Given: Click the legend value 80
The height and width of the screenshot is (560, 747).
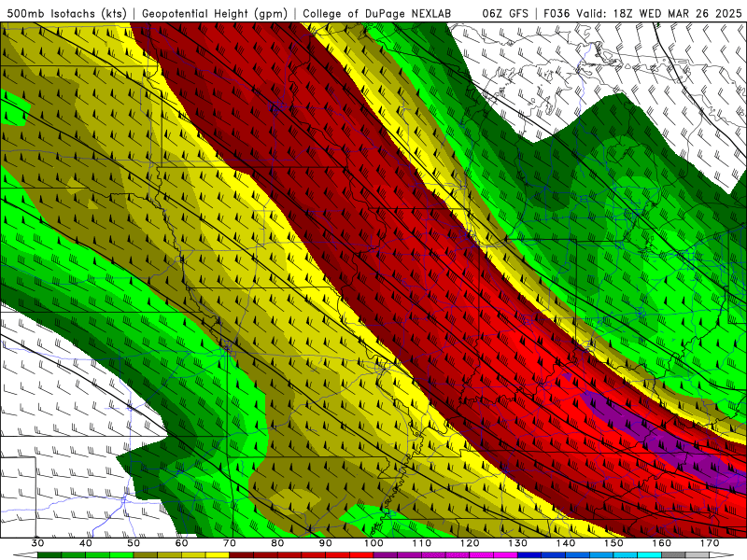Looking at the screenshot, I should [277, 543].
